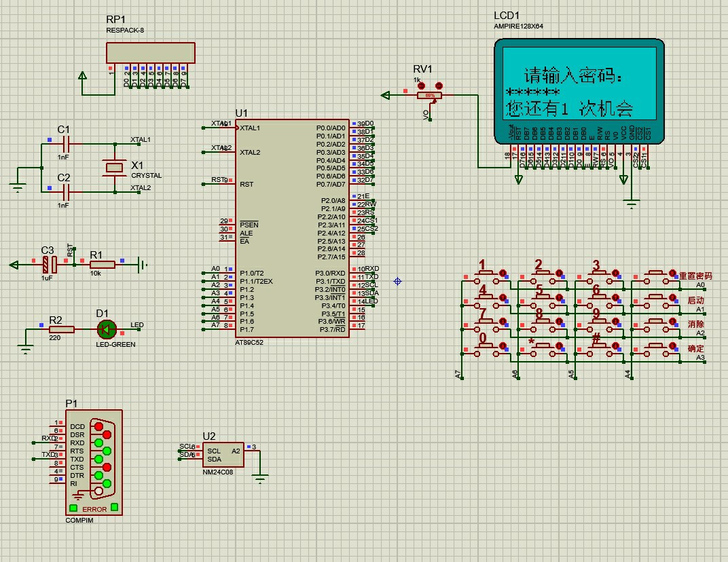The image size is (728, 562).
Task: Toggle the latch dot on key 0
Action: (x=503, y=345)
